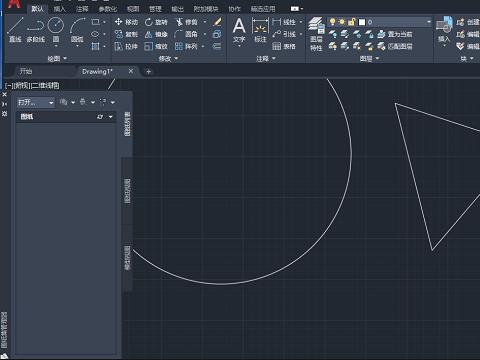This screenshot has width=480, height=360.
Task: Open the layer selection dropdown
Action: pyautogui.click(x=429, y=22)
